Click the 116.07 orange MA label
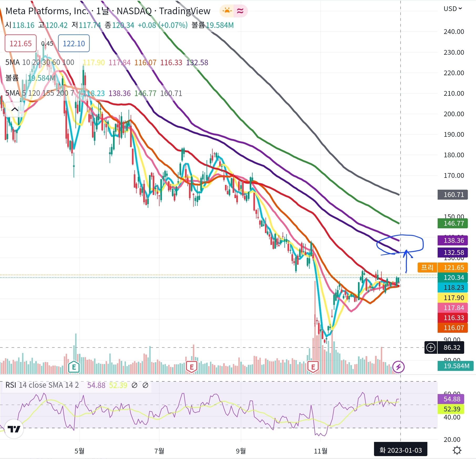 pyautogui.click(x=453, y=328)
